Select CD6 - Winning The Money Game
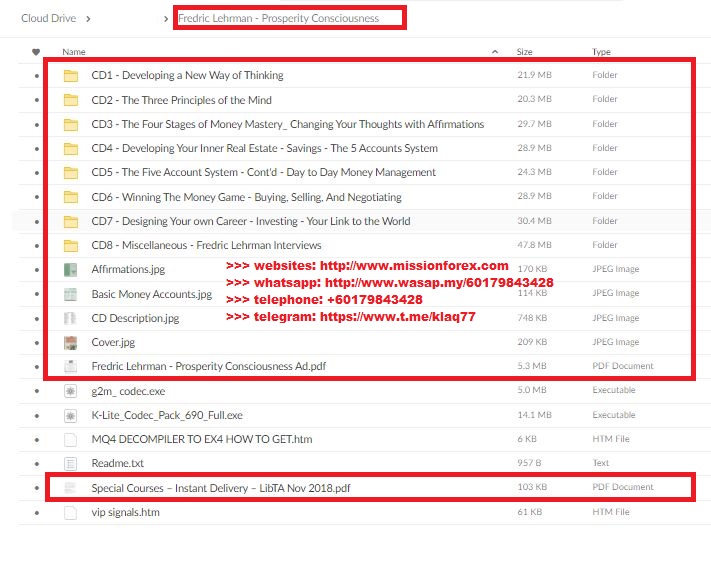Viewport: 711px width, 575px height. pyautogui.click(x=246, y=197)
